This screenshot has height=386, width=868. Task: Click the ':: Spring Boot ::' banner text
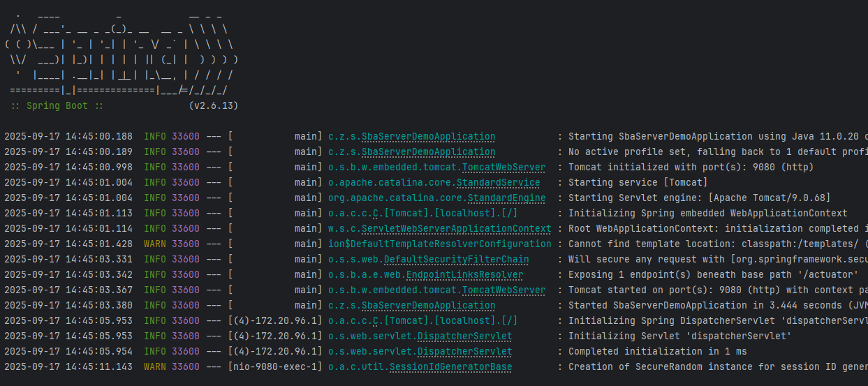tap(57, 106)
